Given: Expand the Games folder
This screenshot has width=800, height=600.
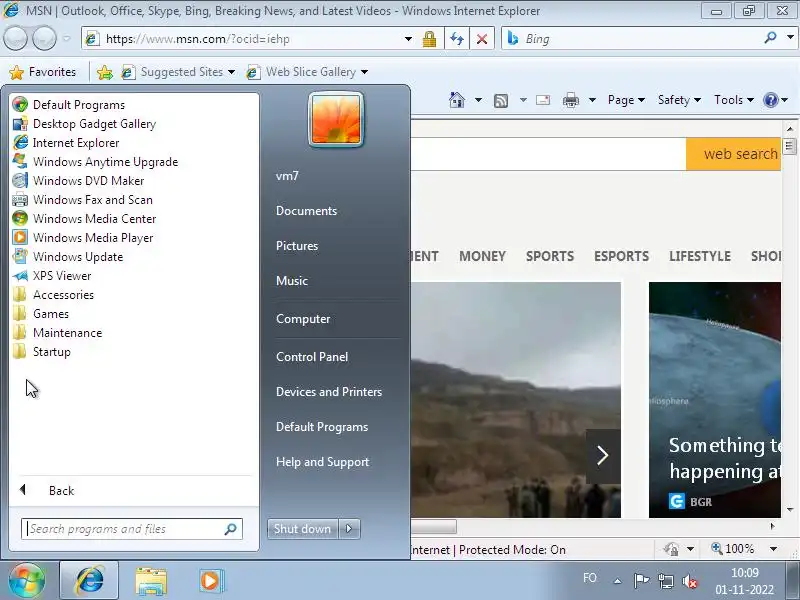Looking at the screenshot, I should click(41, 313).
